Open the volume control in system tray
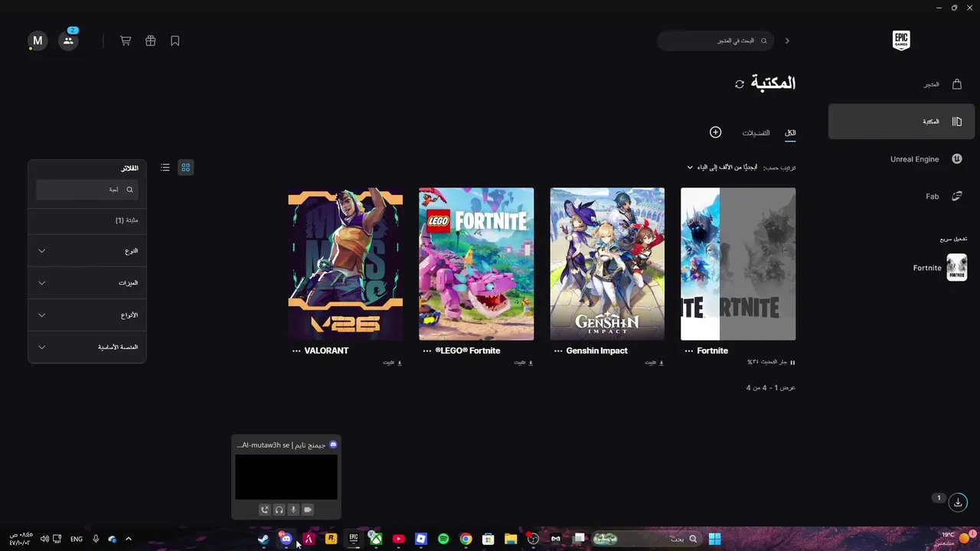980x551 pixels. point(44,539)
